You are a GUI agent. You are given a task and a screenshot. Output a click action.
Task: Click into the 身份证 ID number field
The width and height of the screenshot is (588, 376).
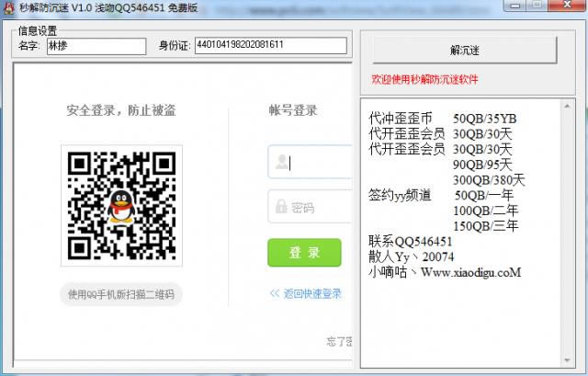pyautogui.click(x=271, y=45)
